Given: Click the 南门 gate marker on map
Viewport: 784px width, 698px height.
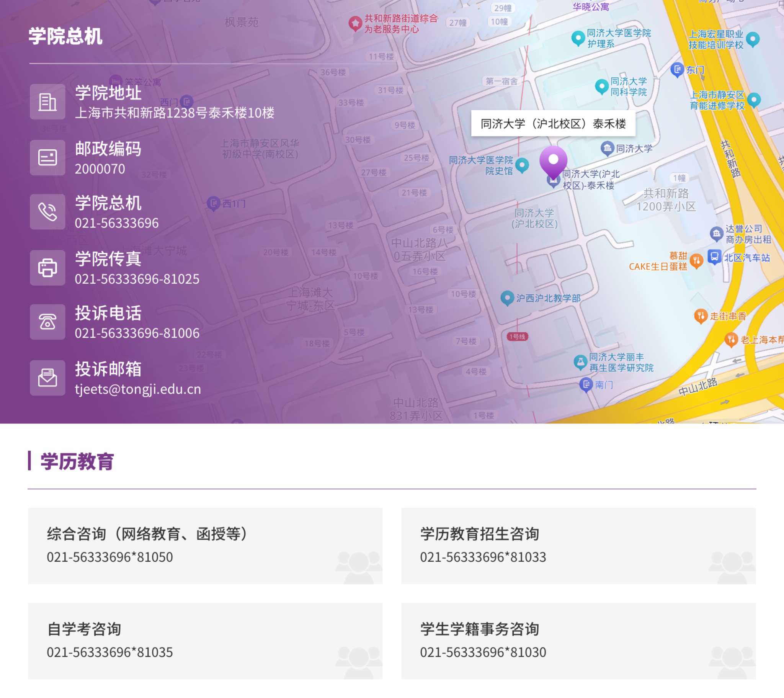Looking at the screenshot, I should click(x=586, y=384).
